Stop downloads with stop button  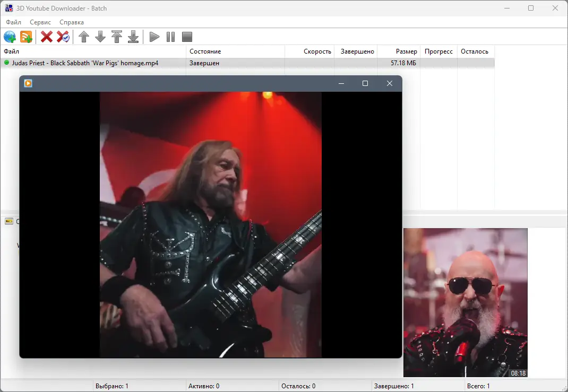187,37
